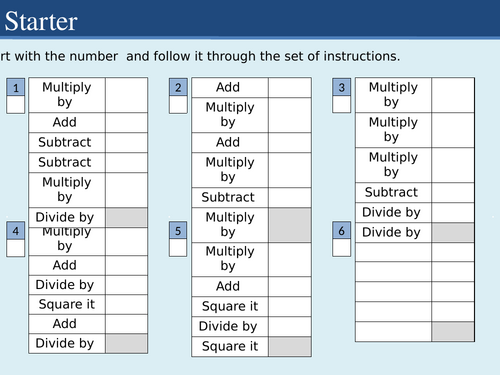Viewport: 500px width, 375px height.
Task: Click the Subtract cell in table 3
Action: tap(393, 192)
